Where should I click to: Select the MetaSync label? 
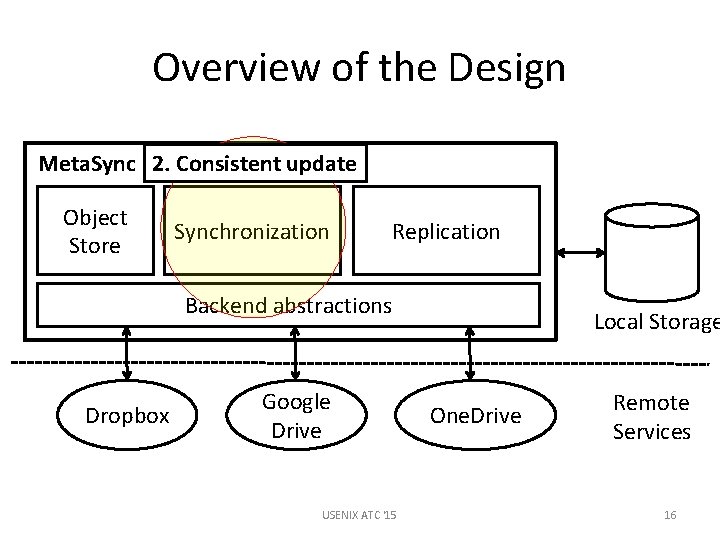tap(87, 164)
